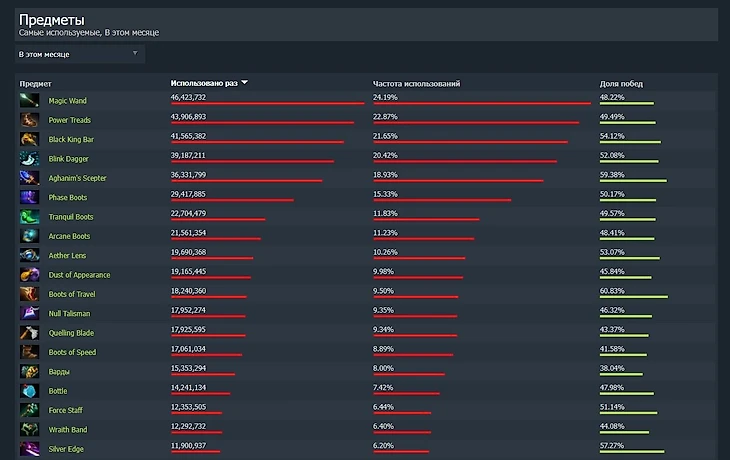The height and width of the screenshot is (460, 730).
Task: Click the usage count 29,417,885
Action: coord(188,194)
